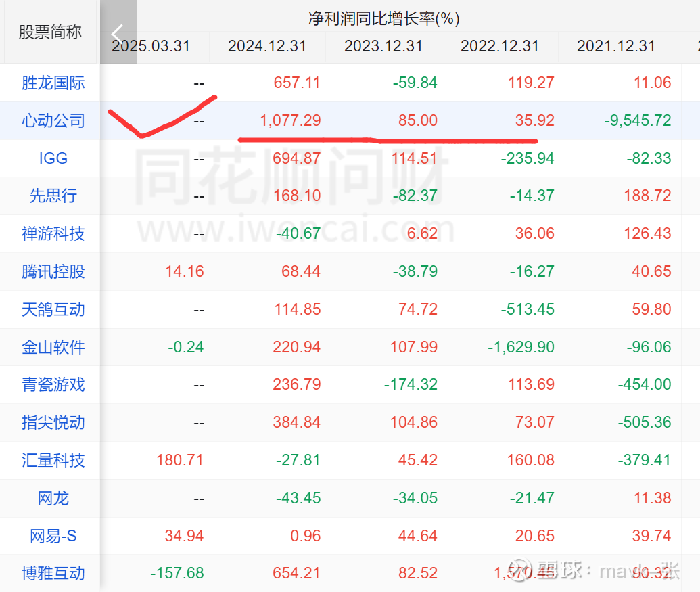This screenshot has width=700, height=592.
Task: Open stock link 禅游科技
Action: click(x=53, y=233)
